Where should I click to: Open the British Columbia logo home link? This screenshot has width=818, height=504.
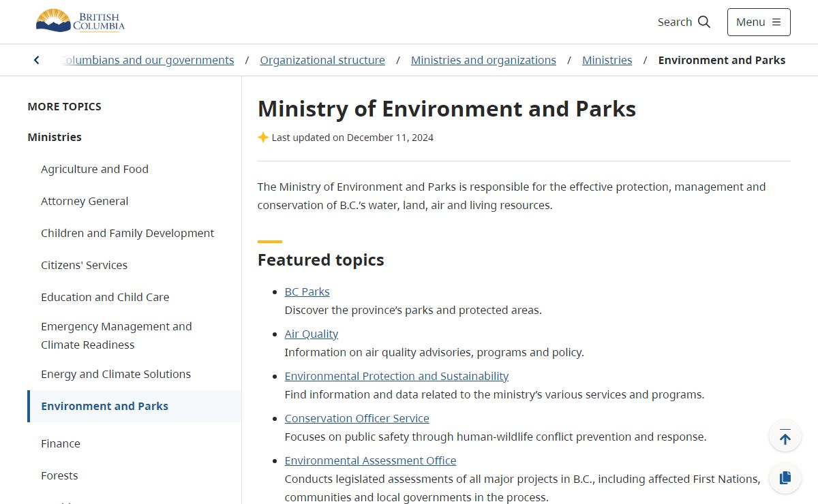click(80, 21)
